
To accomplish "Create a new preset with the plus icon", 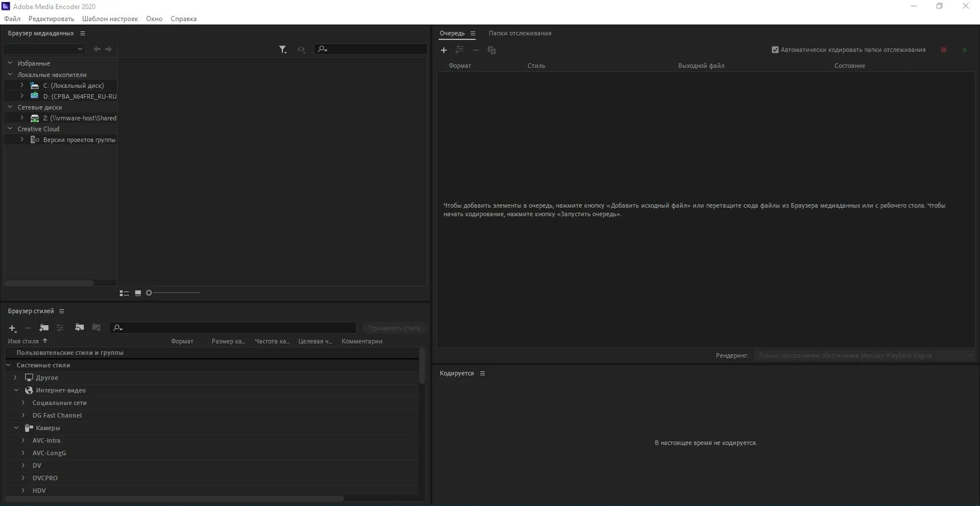I will click(13, 328).
